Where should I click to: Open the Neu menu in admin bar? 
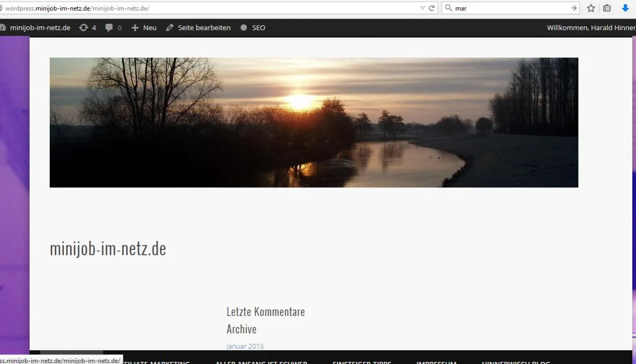coord(150,28)
